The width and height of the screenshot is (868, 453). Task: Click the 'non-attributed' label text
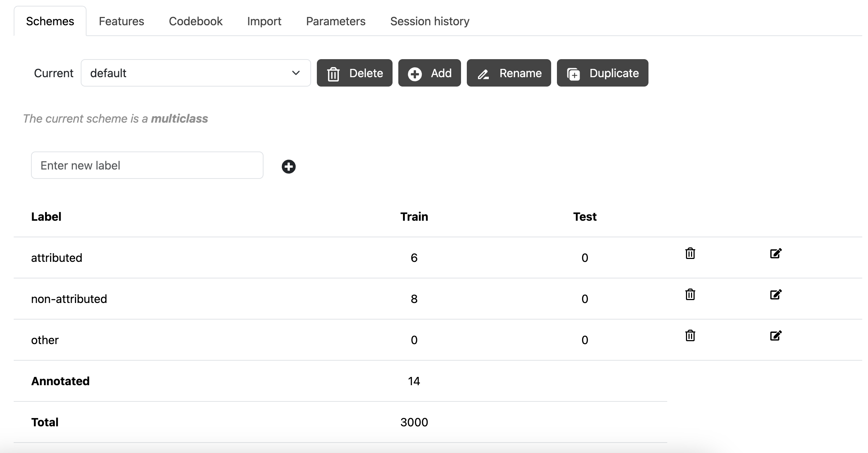(x=69, y=299)
